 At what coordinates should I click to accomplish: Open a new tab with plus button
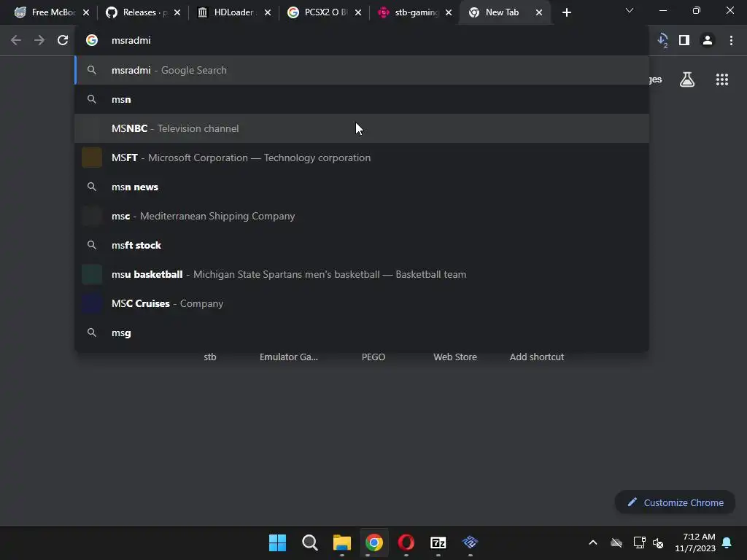pos(566,12)
